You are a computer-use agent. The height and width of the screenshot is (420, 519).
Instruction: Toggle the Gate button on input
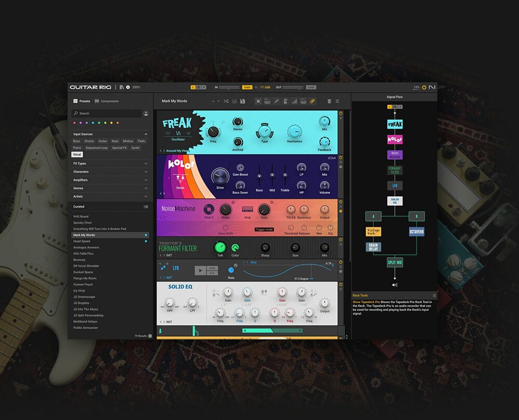coord(247,87)
